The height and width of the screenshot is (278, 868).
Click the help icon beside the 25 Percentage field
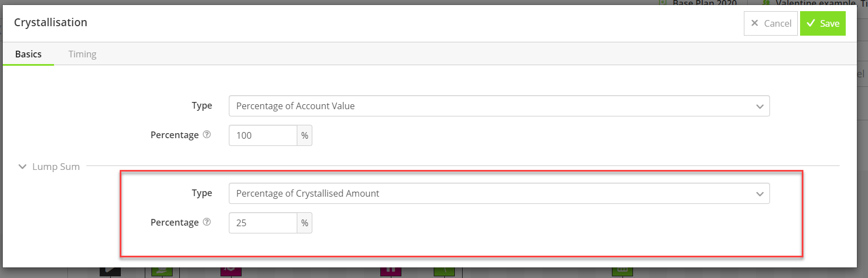click(x=207, y=222)
